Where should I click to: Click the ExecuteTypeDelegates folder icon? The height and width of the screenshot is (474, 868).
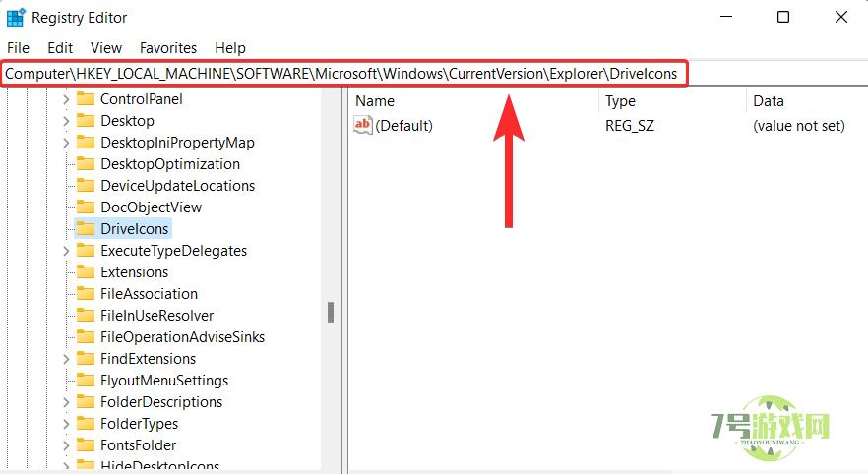click(86, 250)
